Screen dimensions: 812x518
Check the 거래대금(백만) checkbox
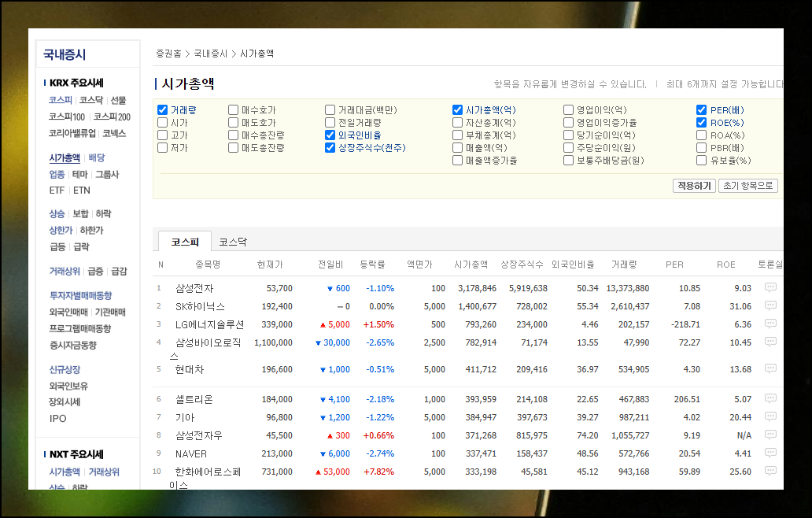[x=330, y=109]
